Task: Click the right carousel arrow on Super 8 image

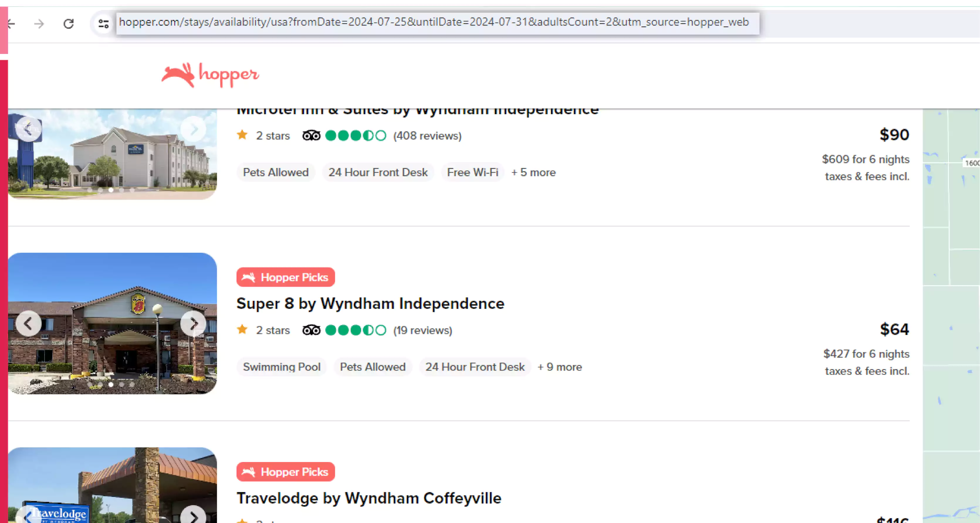Action: tap(193, 324)
